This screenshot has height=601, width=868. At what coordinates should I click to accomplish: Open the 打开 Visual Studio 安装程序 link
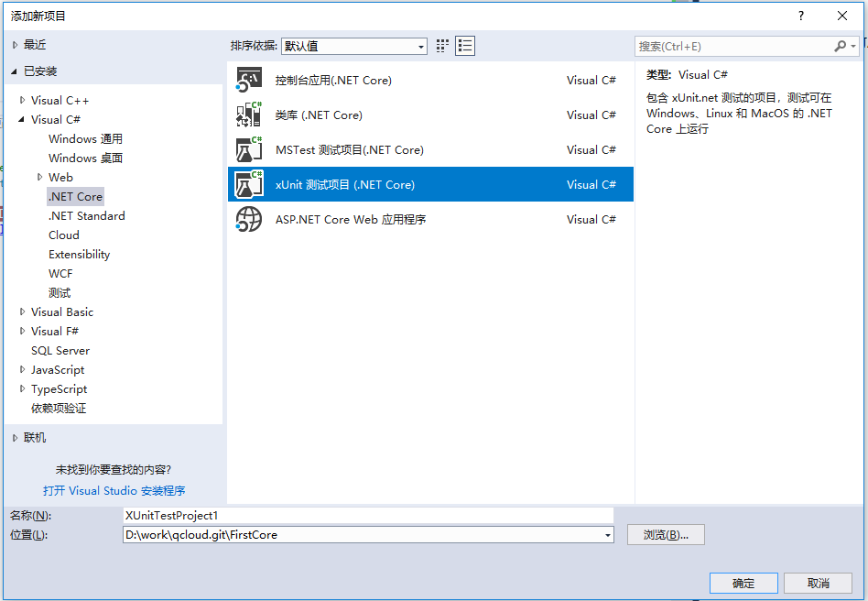(114, 491)
